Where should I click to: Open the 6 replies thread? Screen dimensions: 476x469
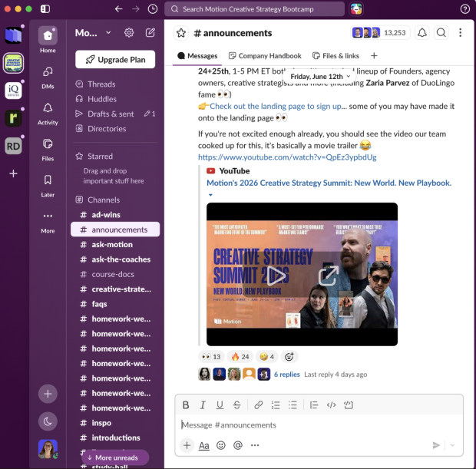[286, 375]
